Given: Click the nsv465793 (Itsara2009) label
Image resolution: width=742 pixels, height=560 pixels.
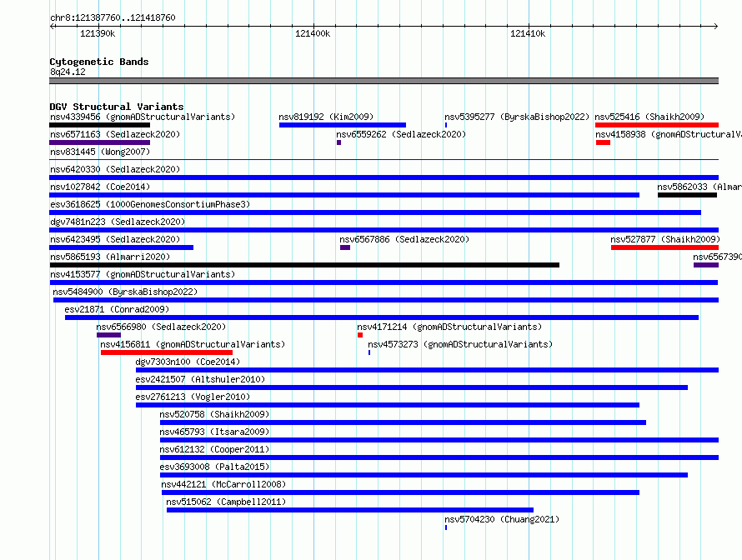Looking at the screenshot, I should (x=214, y=432).
